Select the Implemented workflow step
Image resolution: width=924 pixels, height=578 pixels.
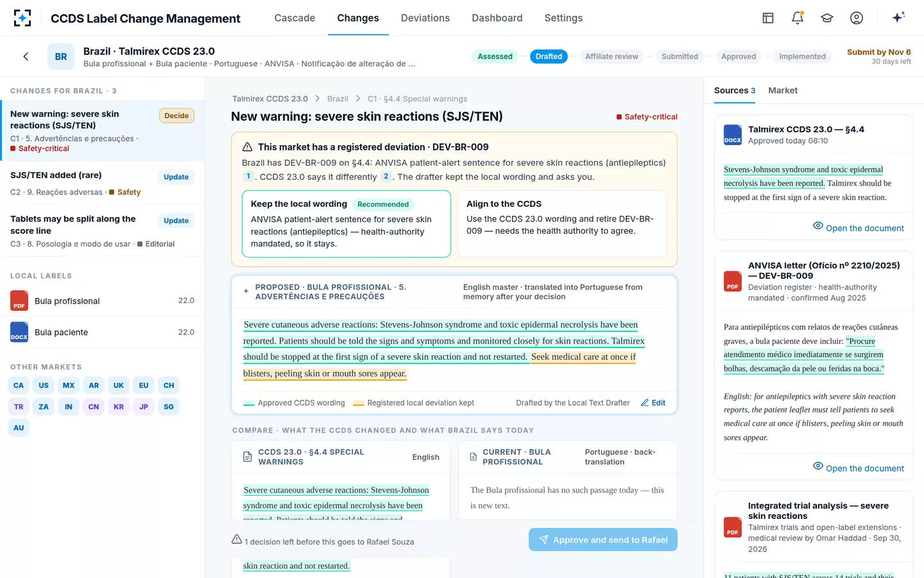pos(802,57)
